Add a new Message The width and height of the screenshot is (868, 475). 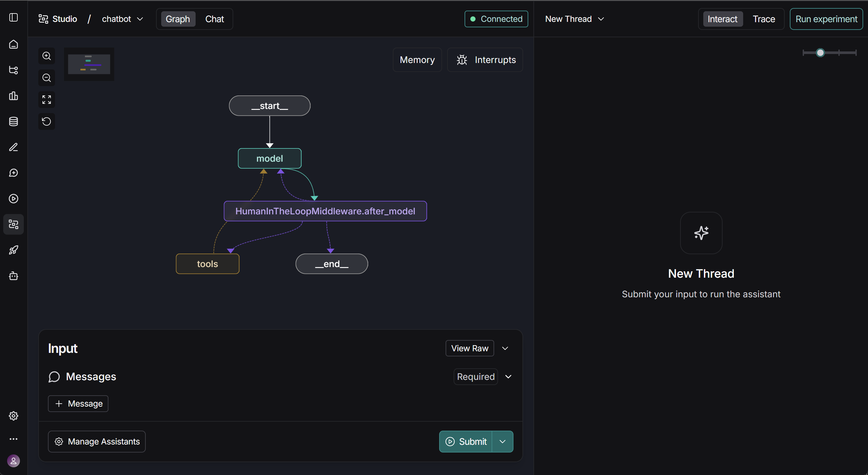(78, 404)
